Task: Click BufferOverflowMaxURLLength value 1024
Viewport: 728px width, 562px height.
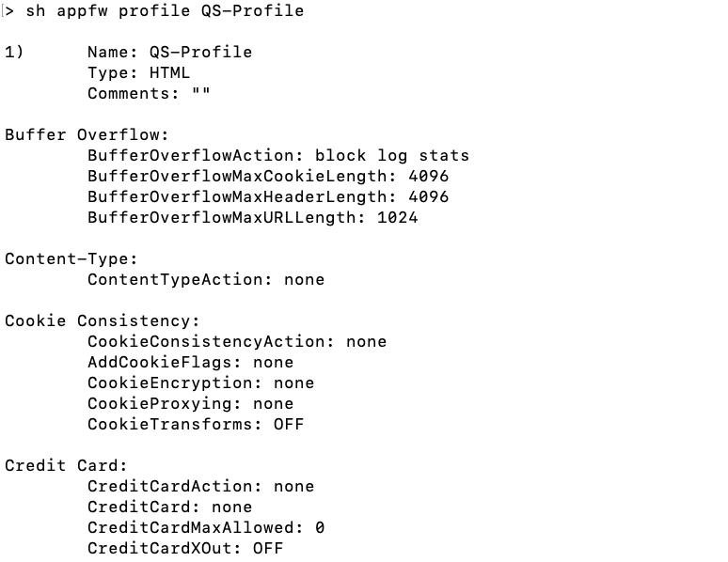Action: tap(398, 217)
